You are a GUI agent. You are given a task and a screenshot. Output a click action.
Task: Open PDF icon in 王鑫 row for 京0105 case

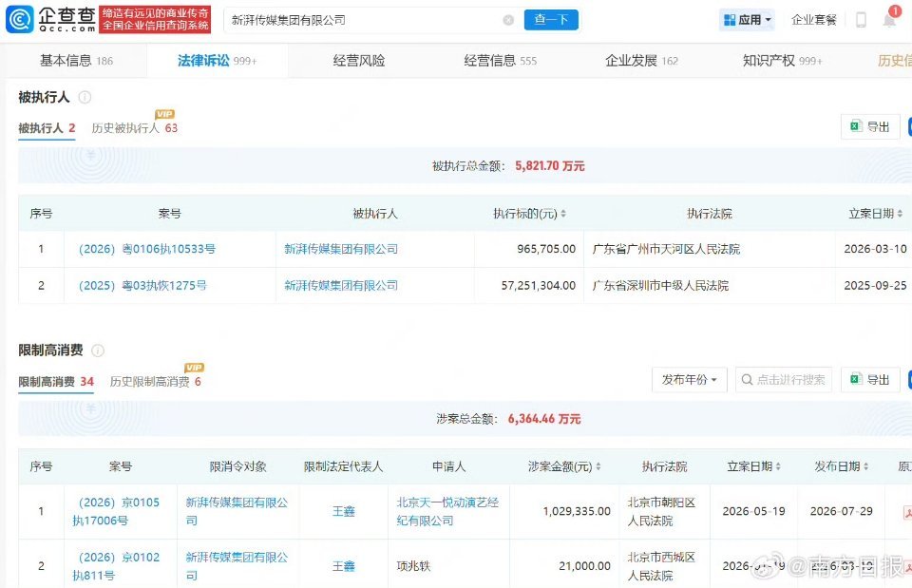click(x=906, y=512)
